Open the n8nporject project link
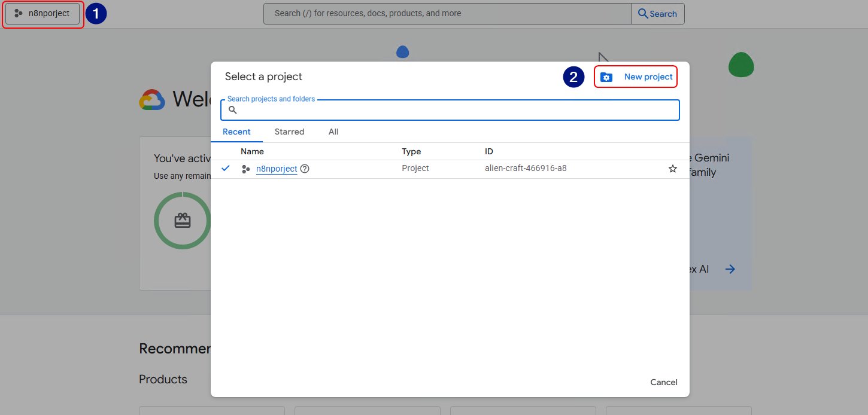 (277, 169)
